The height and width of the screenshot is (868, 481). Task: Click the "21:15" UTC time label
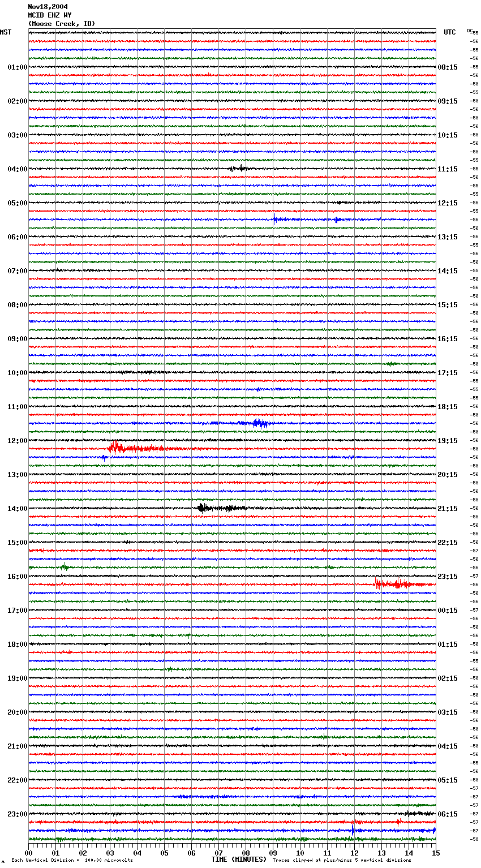(448, 509)
